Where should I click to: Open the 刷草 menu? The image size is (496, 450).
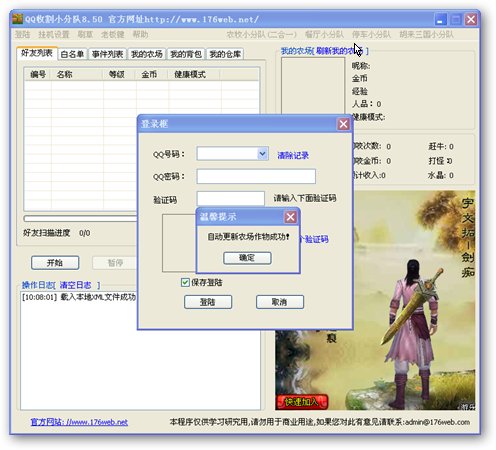coord(85,34)
